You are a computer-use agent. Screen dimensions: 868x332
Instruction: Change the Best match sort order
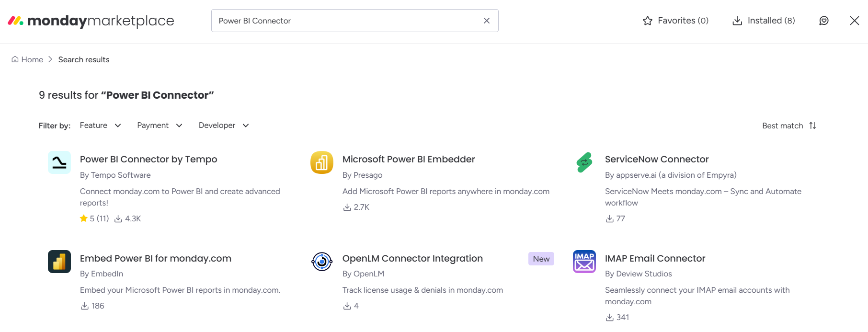[789, 126]
